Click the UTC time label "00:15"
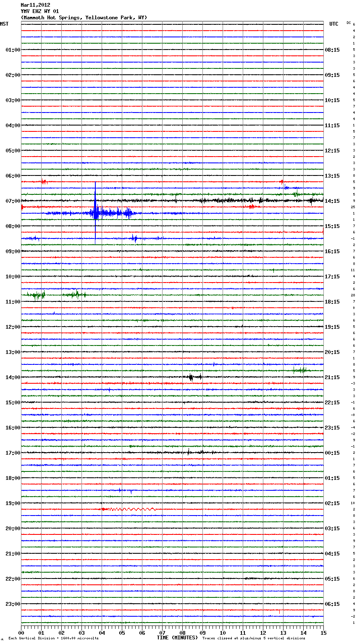Screen dimensions: 357x644 [332, 453]
